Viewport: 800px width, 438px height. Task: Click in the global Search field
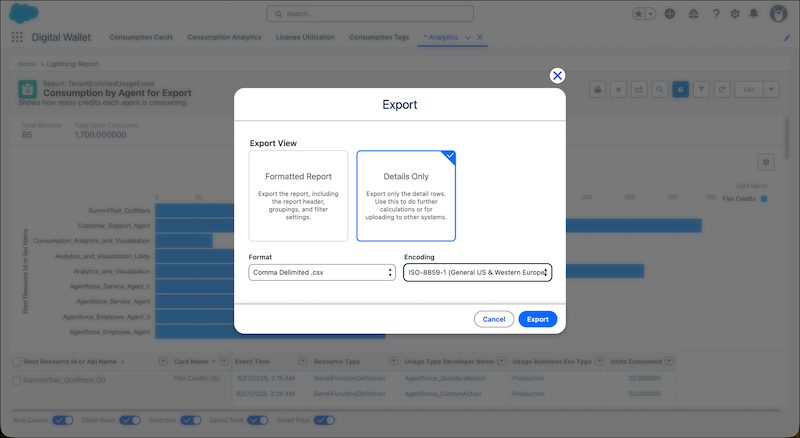point(370,14)
